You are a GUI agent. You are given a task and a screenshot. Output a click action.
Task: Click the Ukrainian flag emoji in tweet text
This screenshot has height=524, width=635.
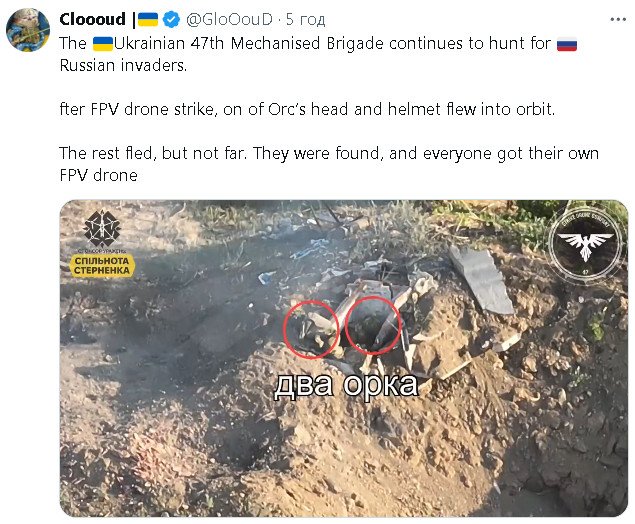coord(103,44)
